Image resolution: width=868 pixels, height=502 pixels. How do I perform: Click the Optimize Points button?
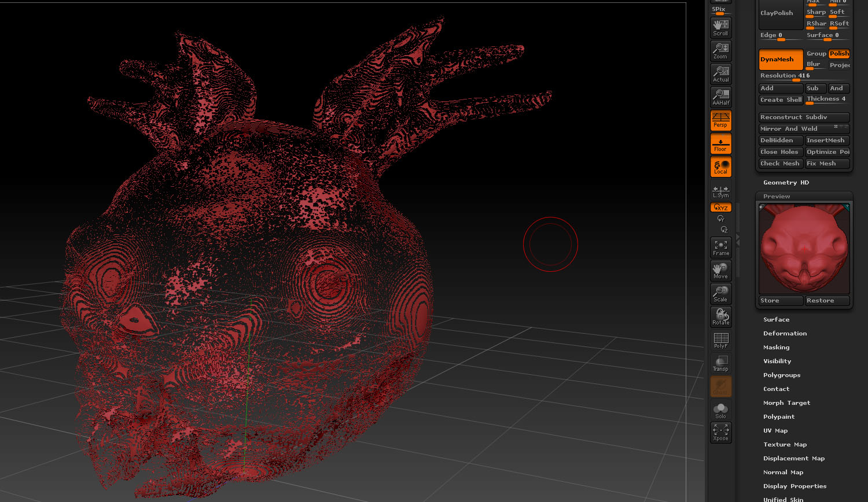827,152
